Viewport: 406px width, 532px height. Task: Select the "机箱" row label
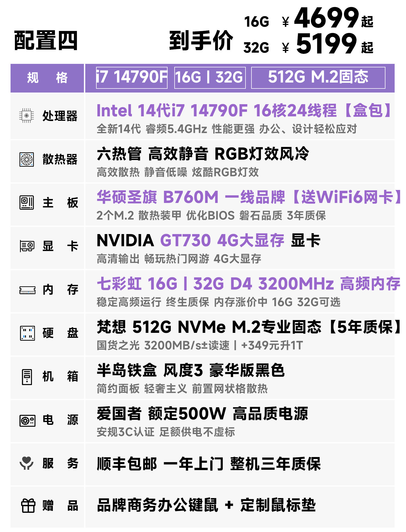(x=60, y=376)
